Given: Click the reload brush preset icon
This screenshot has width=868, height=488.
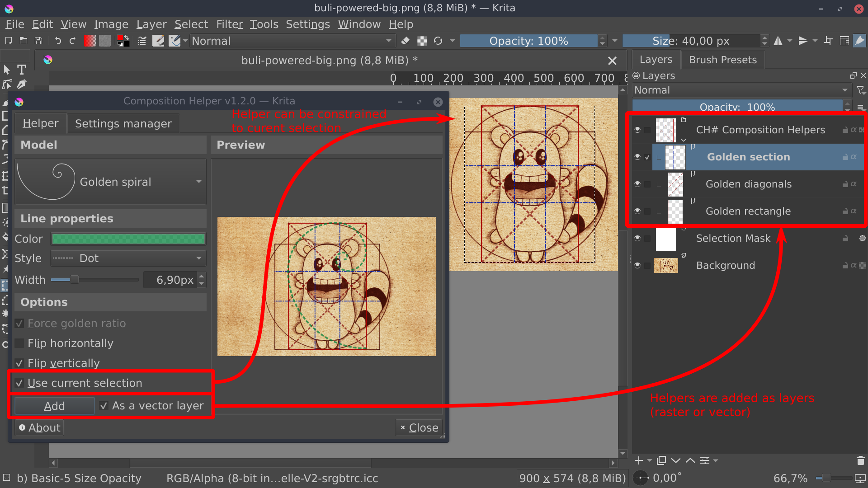Looking at the screenshot, I should (x=438, y=41).
